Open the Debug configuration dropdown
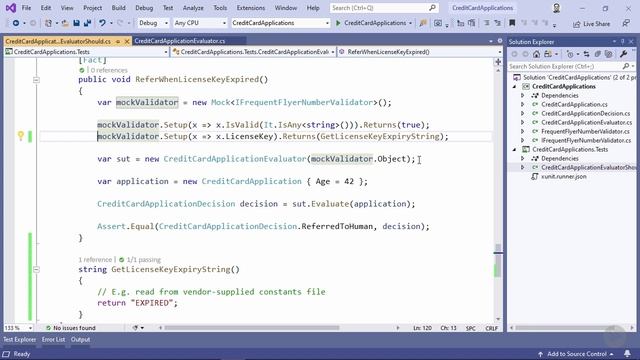The height and width of the screenshot is (360, 640). coord(153,23)
